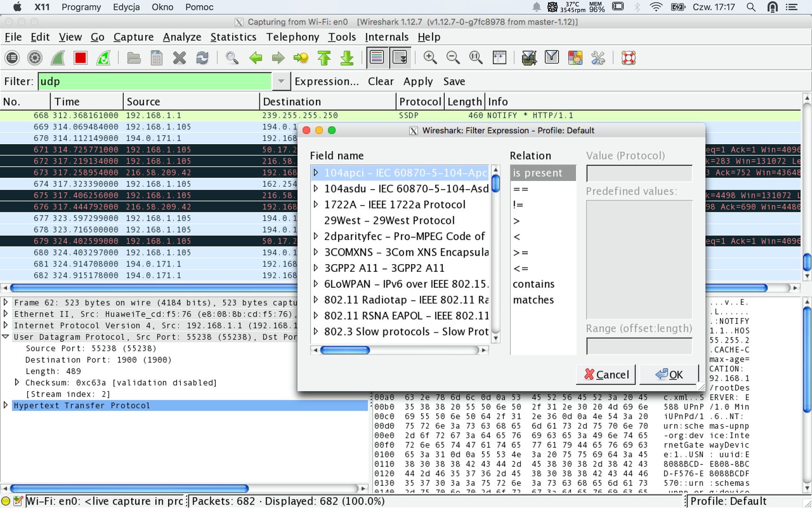Confirm Filter Expression dialog with OK

(669, 375)
